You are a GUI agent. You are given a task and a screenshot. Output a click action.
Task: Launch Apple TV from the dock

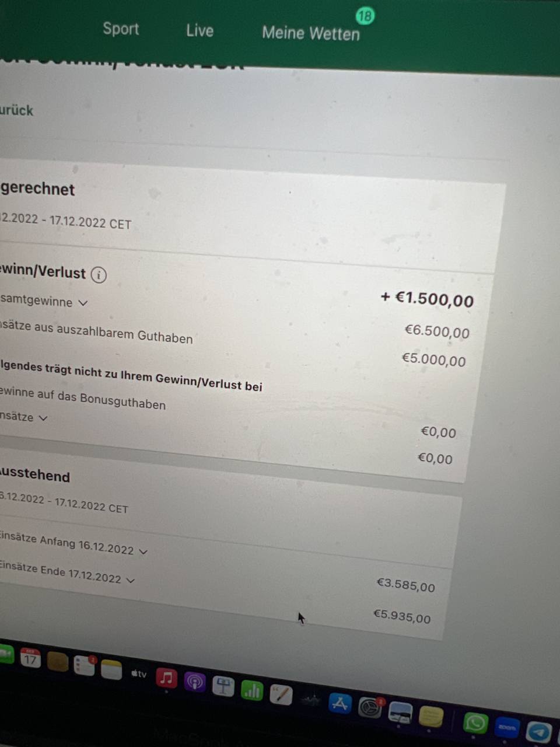click(139, 673)
